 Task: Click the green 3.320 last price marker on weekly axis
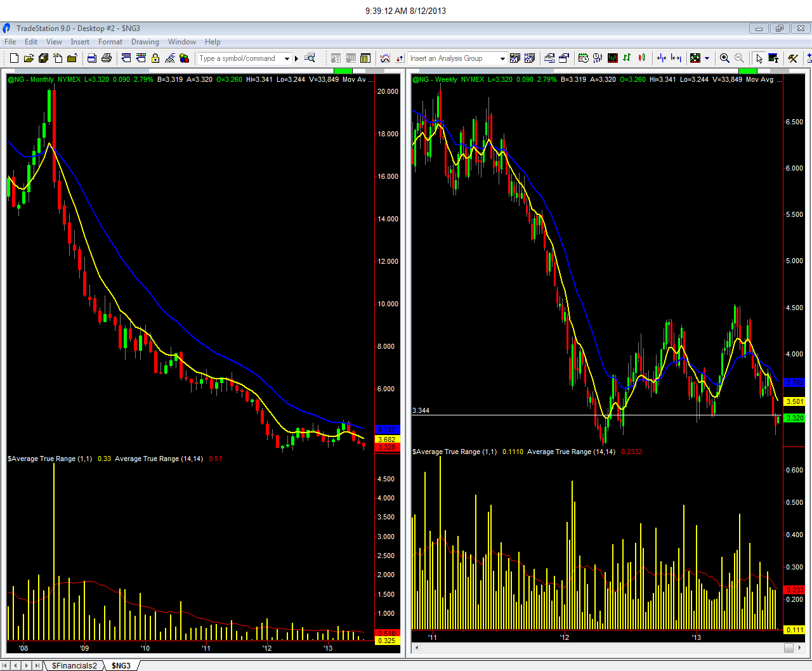pyautogui.click(x=795, y=418)
